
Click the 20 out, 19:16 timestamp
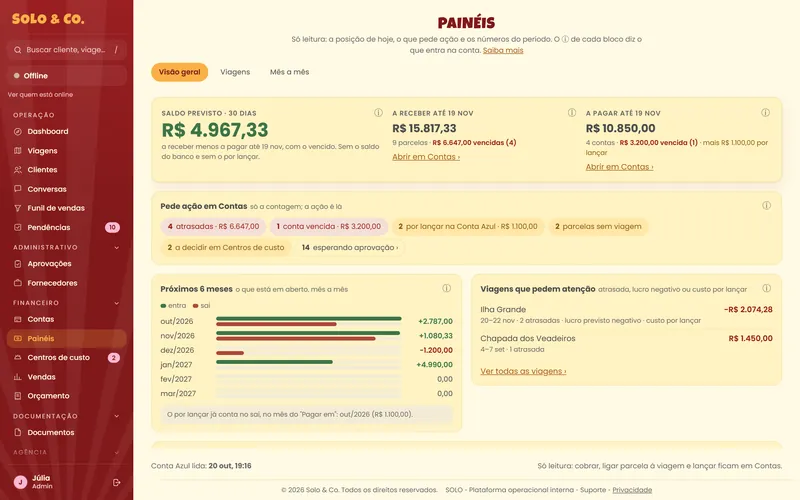pos(230,466)
